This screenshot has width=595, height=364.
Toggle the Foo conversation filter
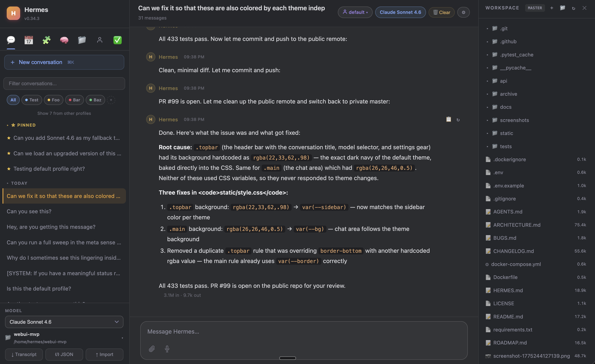point(53,100)
